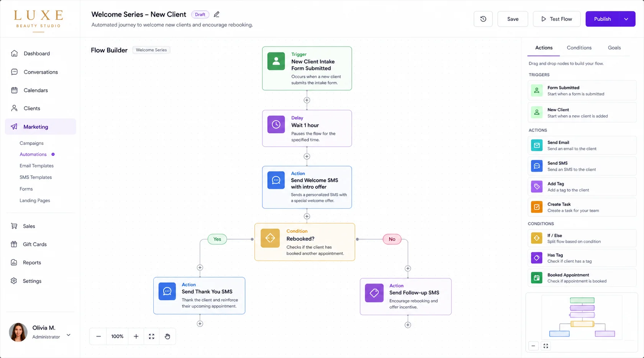Pick the Send Email action
Screen dimensions: 644x358
582,145
